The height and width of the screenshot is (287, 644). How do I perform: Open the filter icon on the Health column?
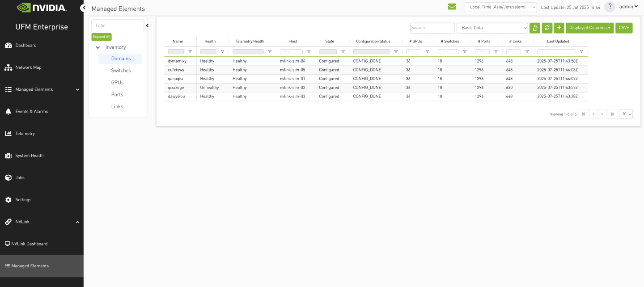coord(222,51)
